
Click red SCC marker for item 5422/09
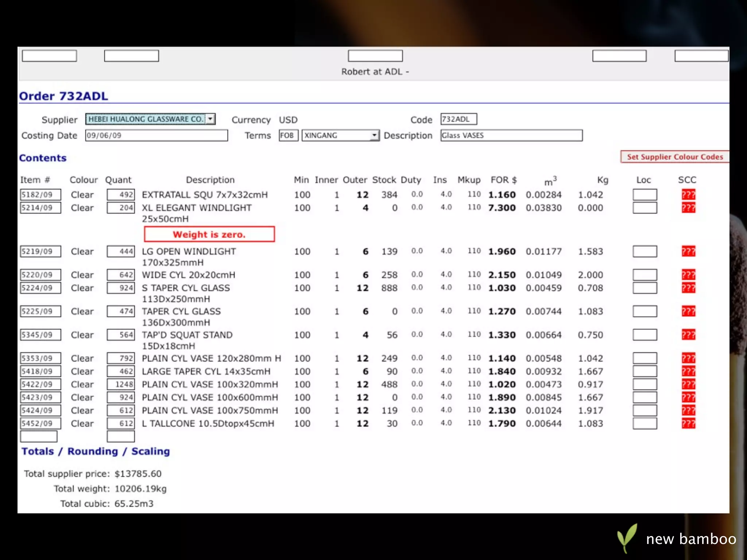pyautogui.click(x=688, y=384)
